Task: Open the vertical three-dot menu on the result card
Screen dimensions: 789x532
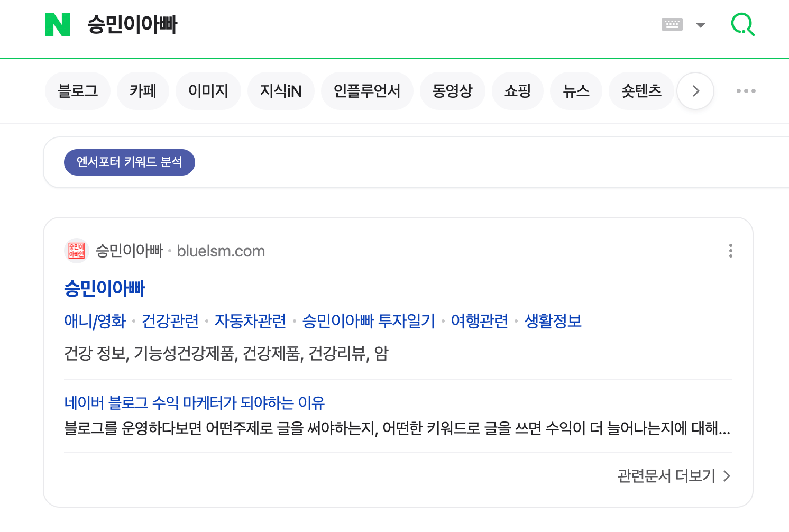Action: tap(731, 251)
